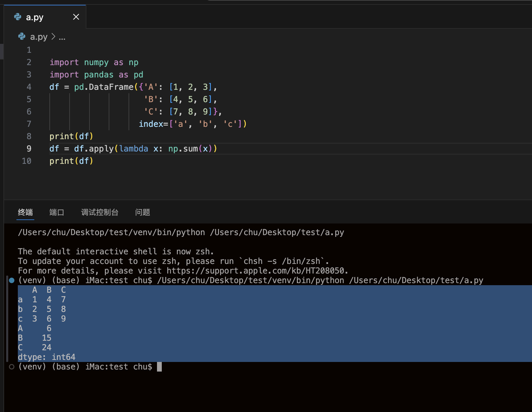Open the support.apple.com link in terminal
The image size is (532, 412).
click(255, 271)
